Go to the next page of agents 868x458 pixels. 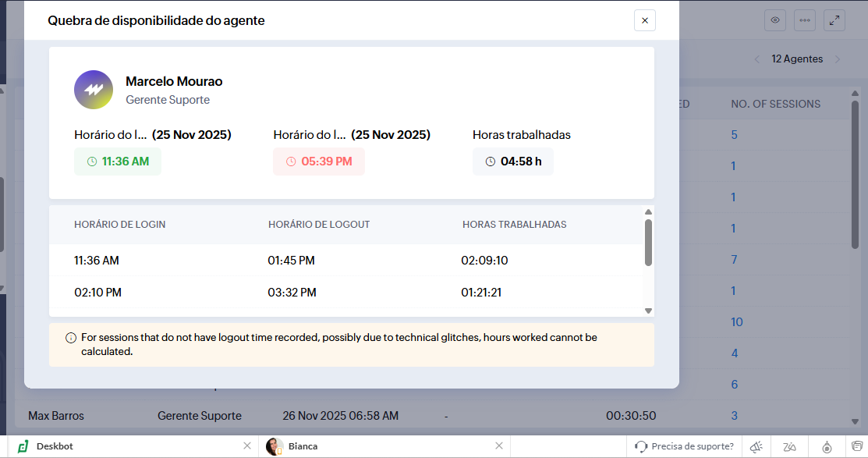click(x=838, y=59)
